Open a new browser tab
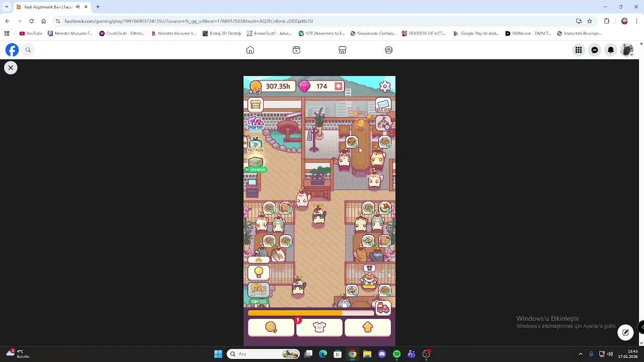The width and height of the screenshot is (644, 362). point(98,7)
